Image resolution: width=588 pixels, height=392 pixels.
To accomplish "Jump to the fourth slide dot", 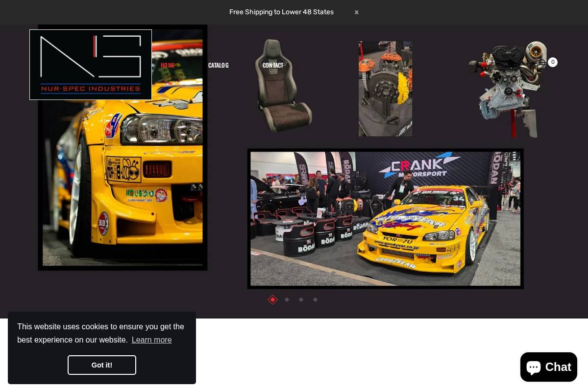I will coord(315,299).
